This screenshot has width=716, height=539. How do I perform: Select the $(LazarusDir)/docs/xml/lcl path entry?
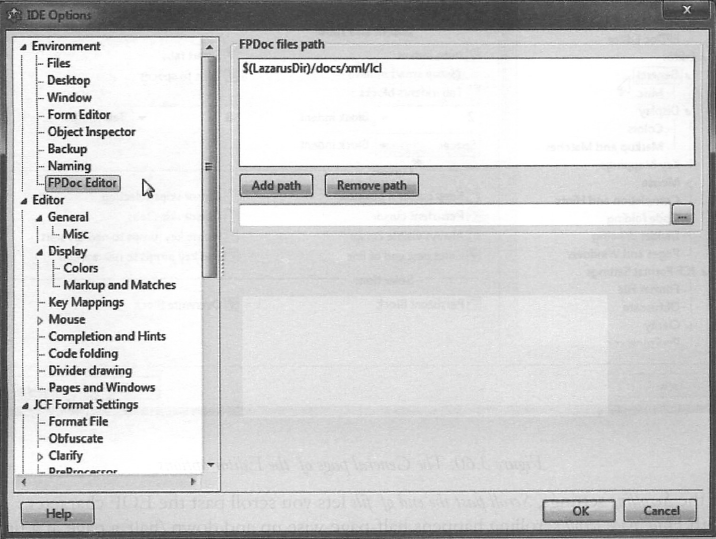[x=314, y=69]
